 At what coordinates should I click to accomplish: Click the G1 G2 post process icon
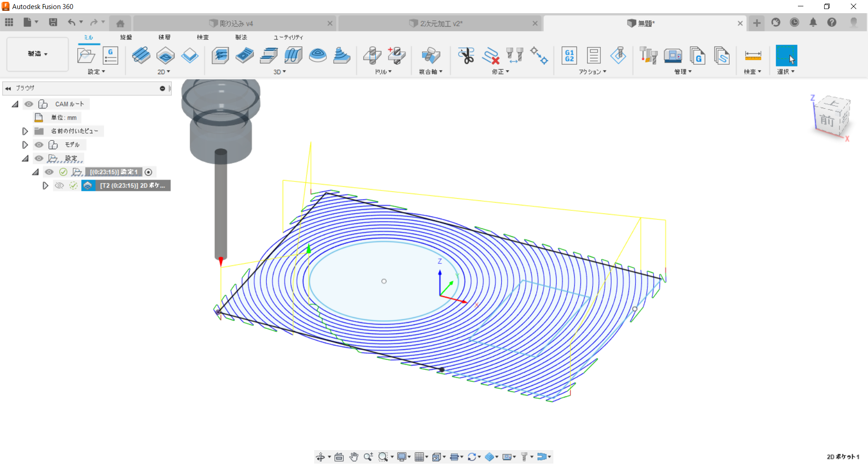(569, 56)
